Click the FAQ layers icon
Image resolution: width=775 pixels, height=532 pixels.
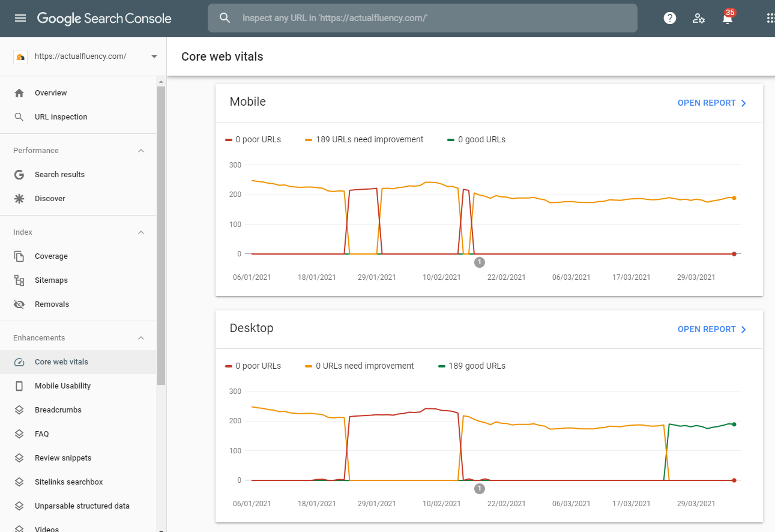[x=19, y=434]
